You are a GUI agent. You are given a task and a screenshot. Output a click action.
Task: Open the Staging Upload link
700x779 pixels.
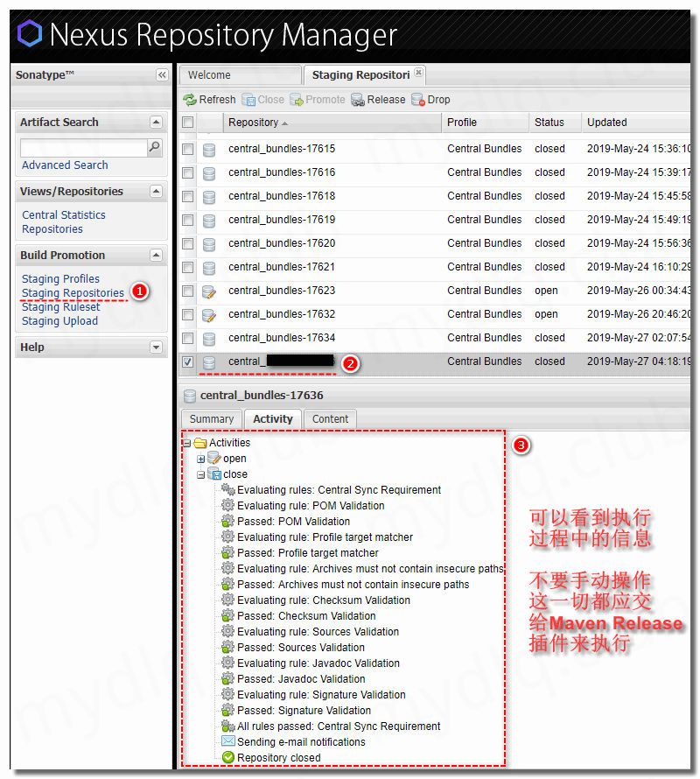click(x=59, y=321)
